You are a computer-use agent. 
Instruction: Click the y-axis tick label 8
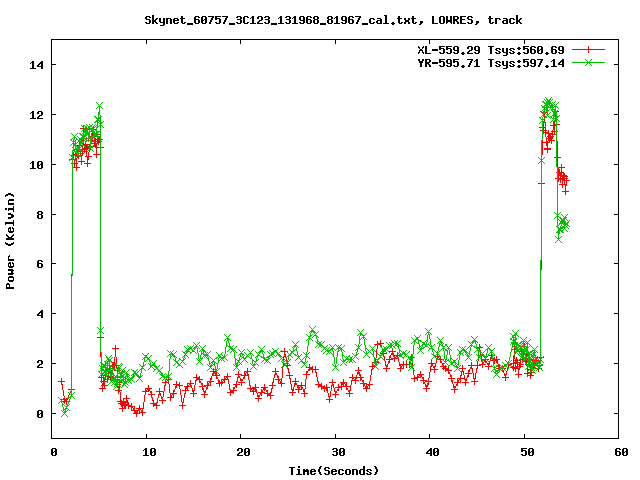coord(40,215)
